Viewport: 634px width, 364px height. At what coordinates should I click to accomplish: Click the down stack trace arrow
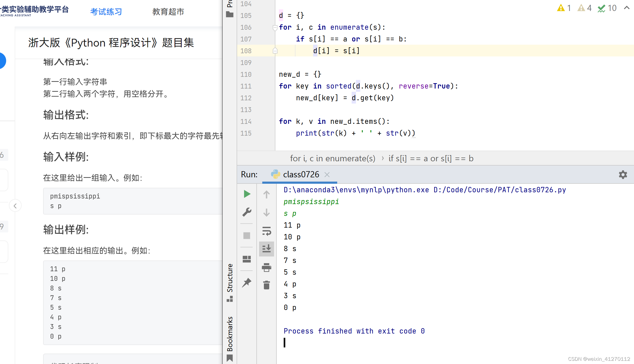coord(267,213)
